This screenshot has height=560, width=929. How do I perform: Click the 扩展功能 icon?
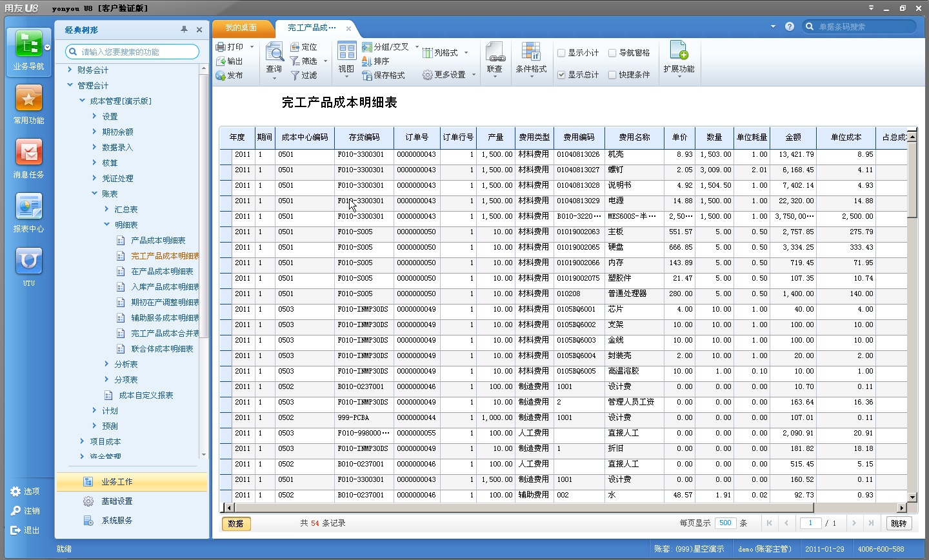pos(679,50)
